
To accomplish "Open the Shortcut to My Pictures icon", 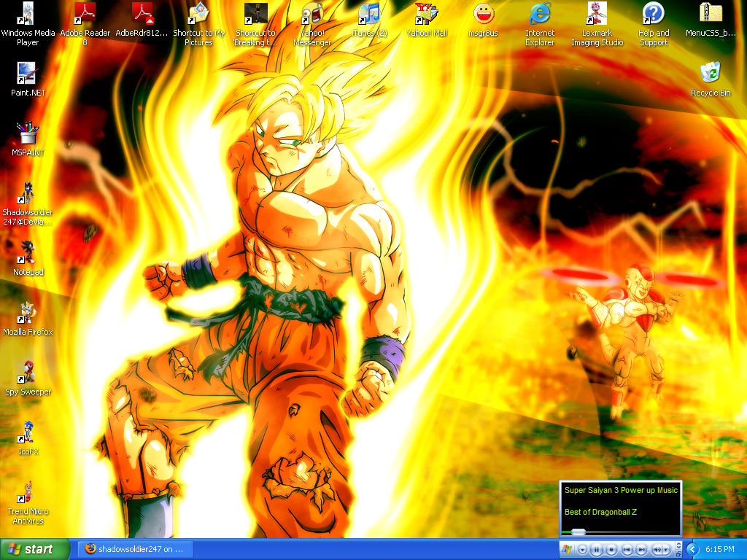I will point(198,24).
